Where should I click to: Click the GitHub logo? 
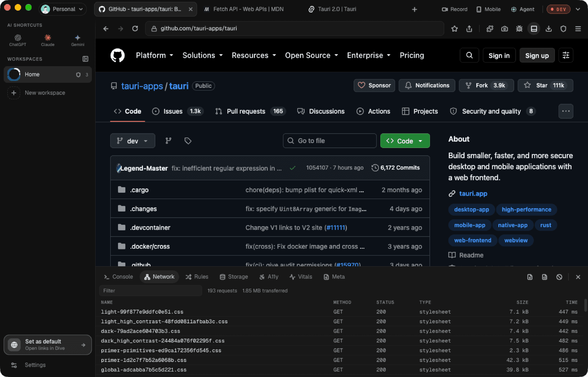(x=118, y=56)
